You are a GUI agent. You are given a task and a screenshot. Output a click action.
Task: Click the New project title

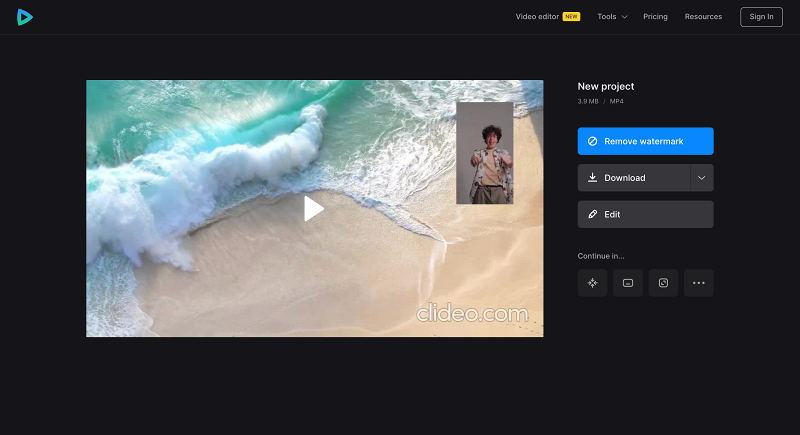tap(606, 86)
